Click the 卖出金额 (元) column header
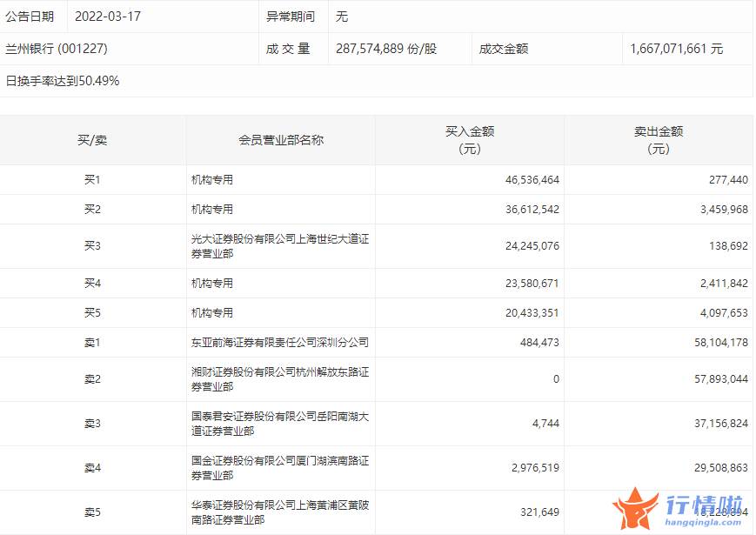 point(659,140)
